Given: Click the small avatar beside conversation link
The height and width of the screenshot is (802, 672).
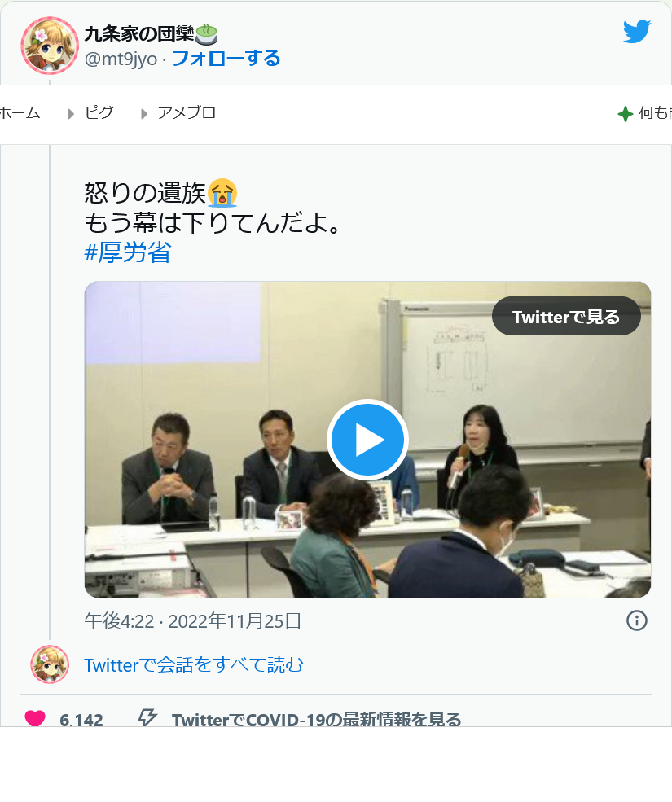Looking at the screenshot, I should [x=50, y=664].
